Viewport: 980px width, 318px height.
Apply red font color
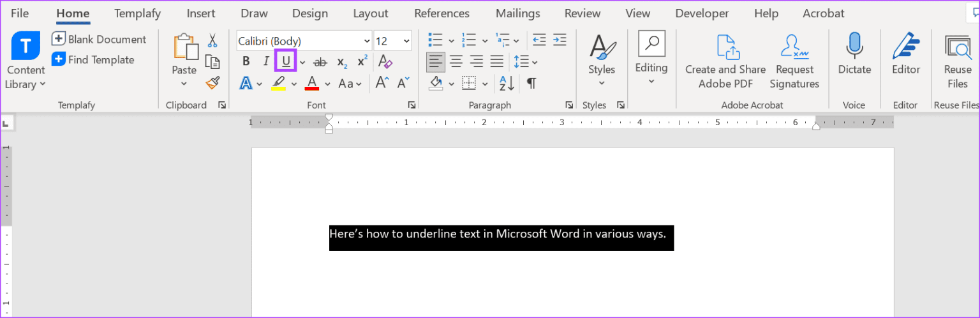pos(312,84)
